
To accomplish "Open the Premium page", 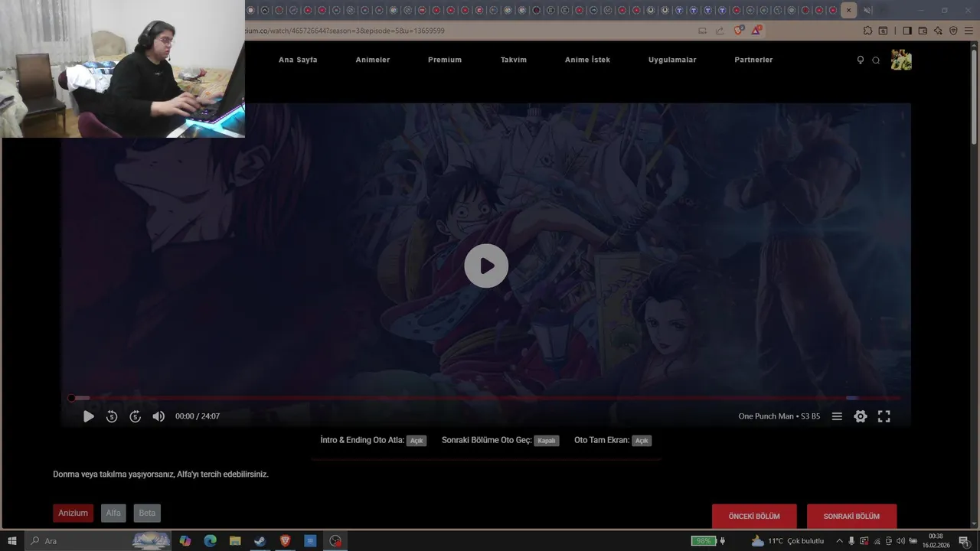I will pyautogui.click(x=445, y=60).
